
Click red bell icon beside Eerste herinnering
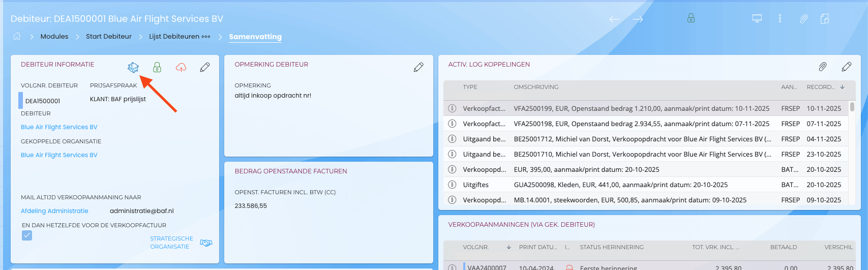click(570, 267)
